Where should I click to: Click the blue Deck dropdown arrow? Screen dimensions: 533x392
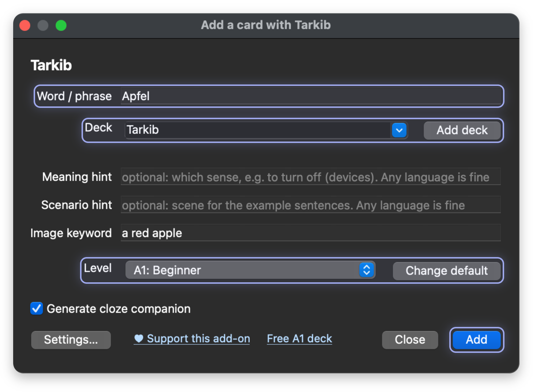click(399, 130)
